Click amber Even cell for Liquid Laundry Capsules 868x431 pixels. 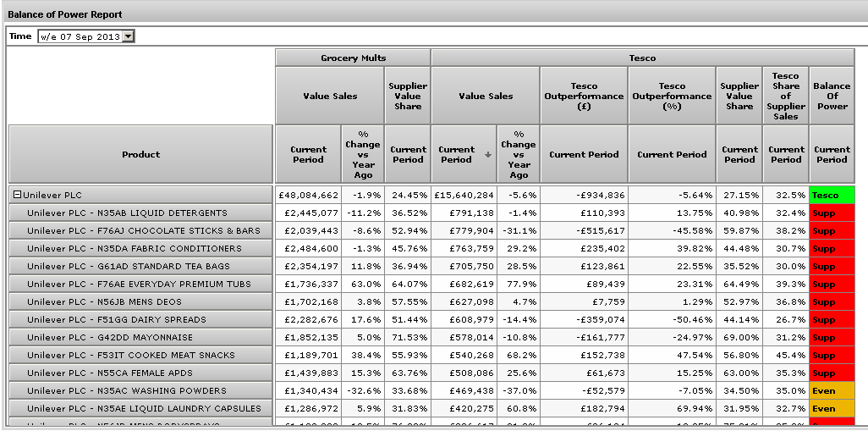[x=832, y=408]
